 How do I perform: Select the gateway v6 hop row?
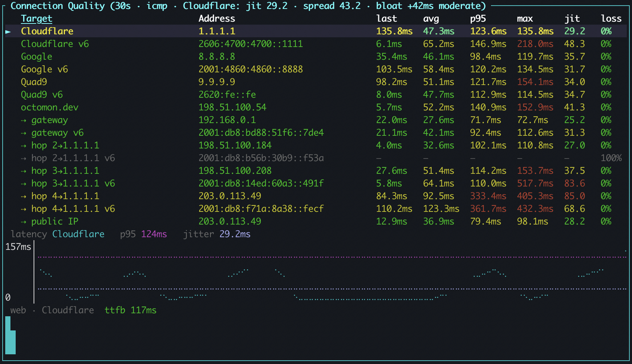(x=316, y=133)
